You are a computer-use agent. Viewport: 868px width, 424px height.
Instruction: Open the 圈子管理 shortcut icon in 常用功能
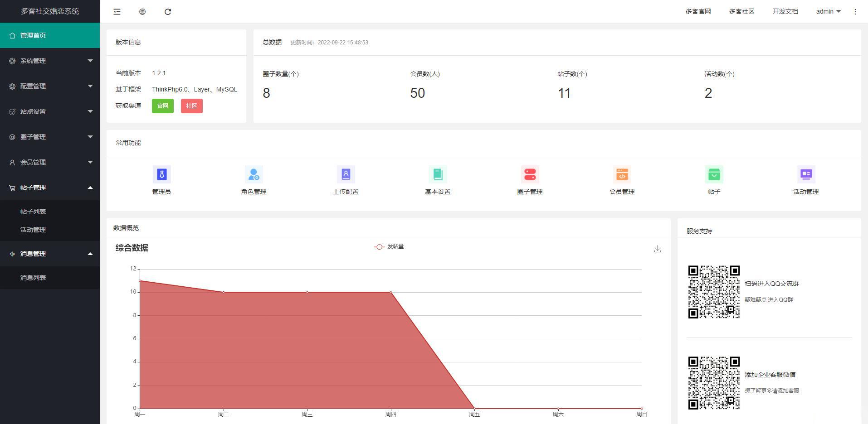(x=530, y=174)
